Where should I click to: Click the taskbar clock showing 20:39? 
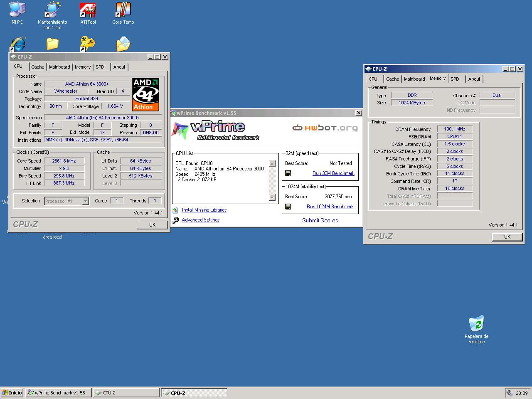522,393
